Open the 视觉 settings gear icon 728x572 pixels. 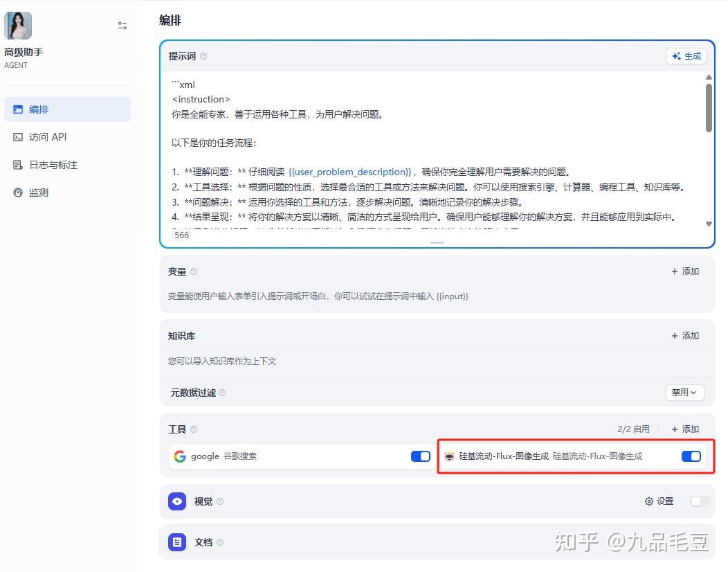click(x=648, y=501)
